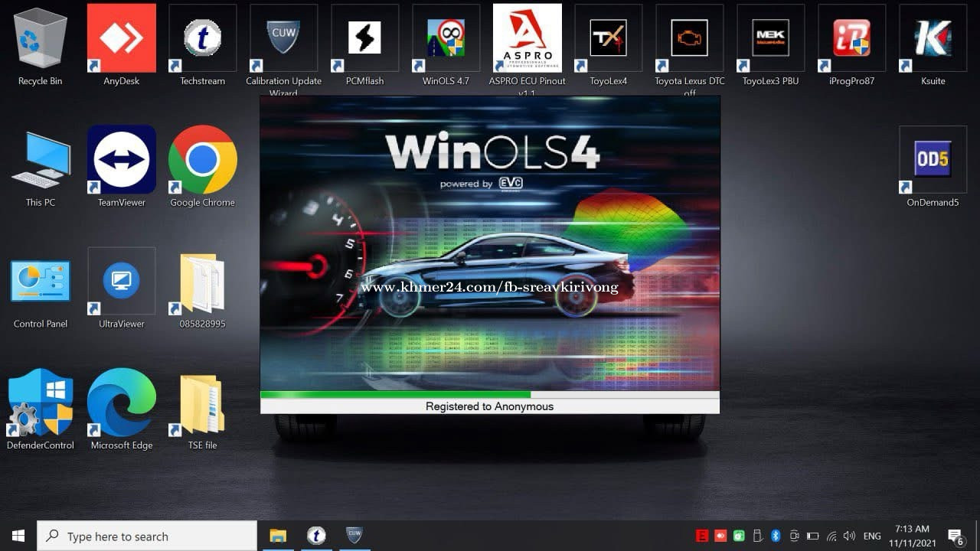
Task: Click the Meet Now camera tray icon
Action: tap(794, 536)
